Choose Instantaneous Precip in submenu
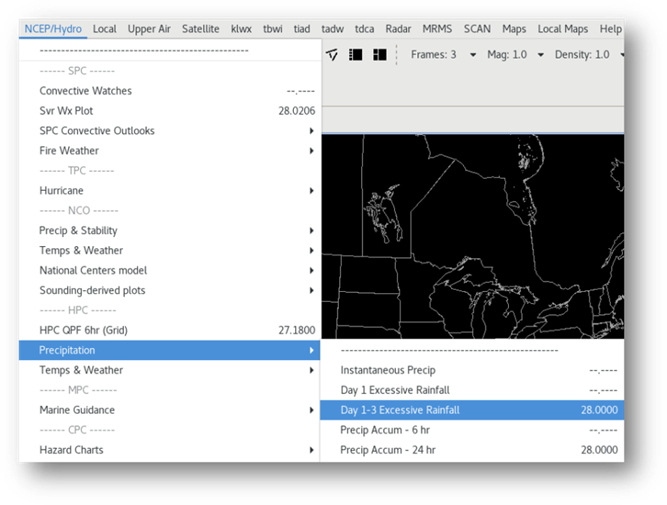The width and height of the screenshot is (667, 505). click(x=472, y=370)
